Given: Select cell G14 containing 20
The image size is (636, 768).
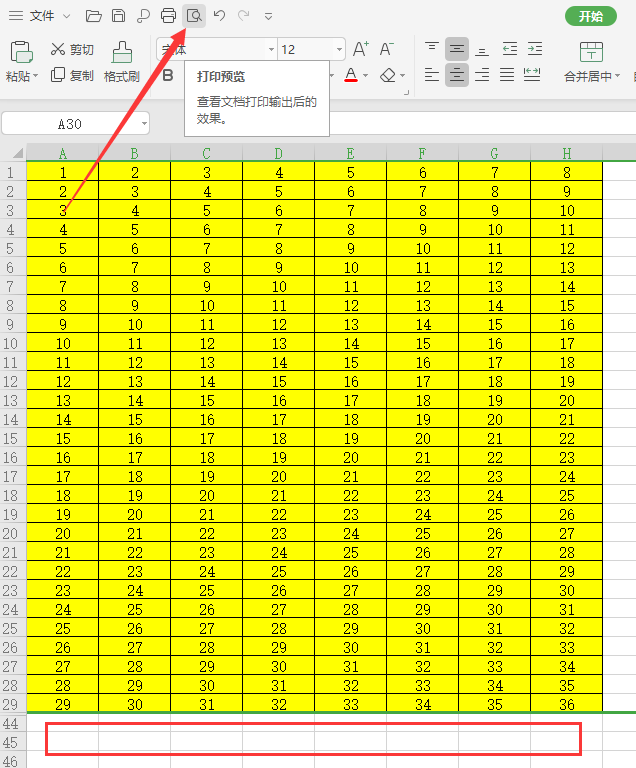Looking at the screenshot, I should click(x=495, y=419).
